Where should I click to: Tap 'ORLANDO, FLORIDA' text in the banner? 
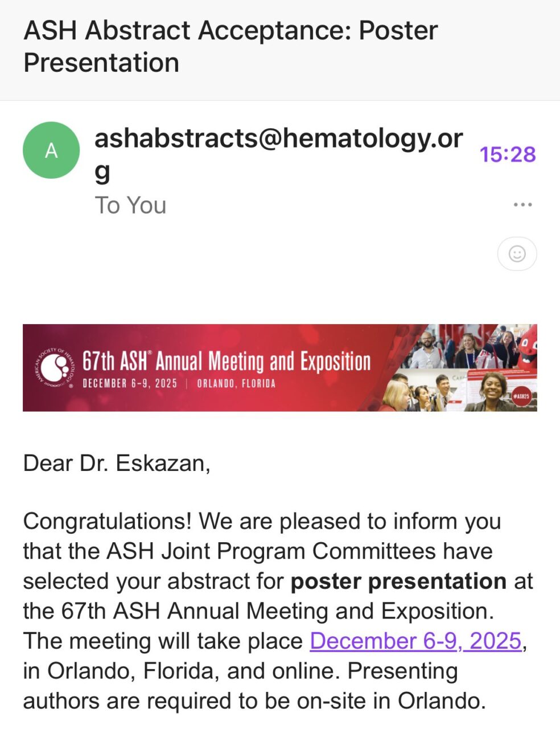(236, 384)
